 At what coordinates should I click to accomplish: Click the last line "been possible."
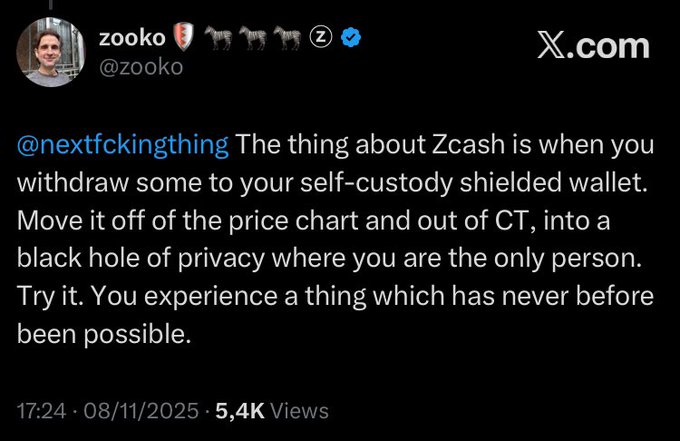[104, 334]
